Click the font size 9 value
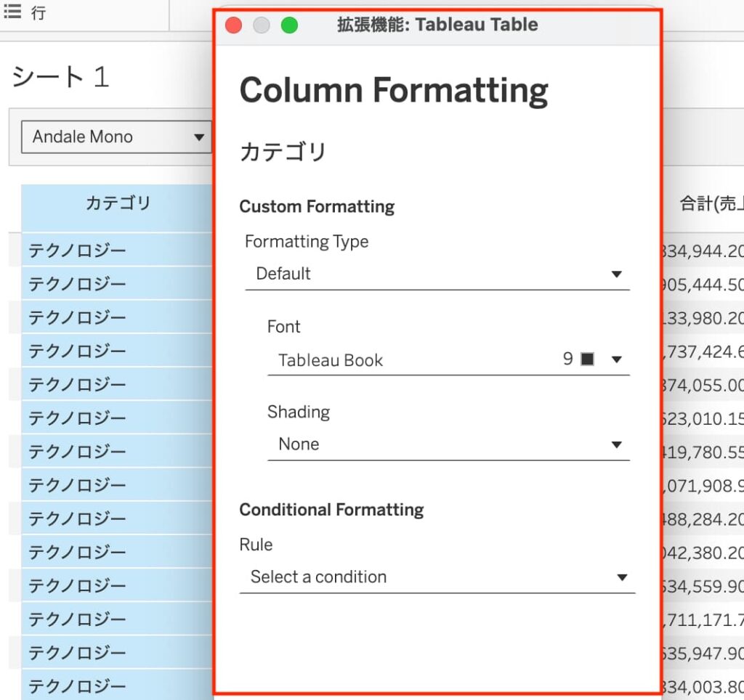 tap(568, 359)
